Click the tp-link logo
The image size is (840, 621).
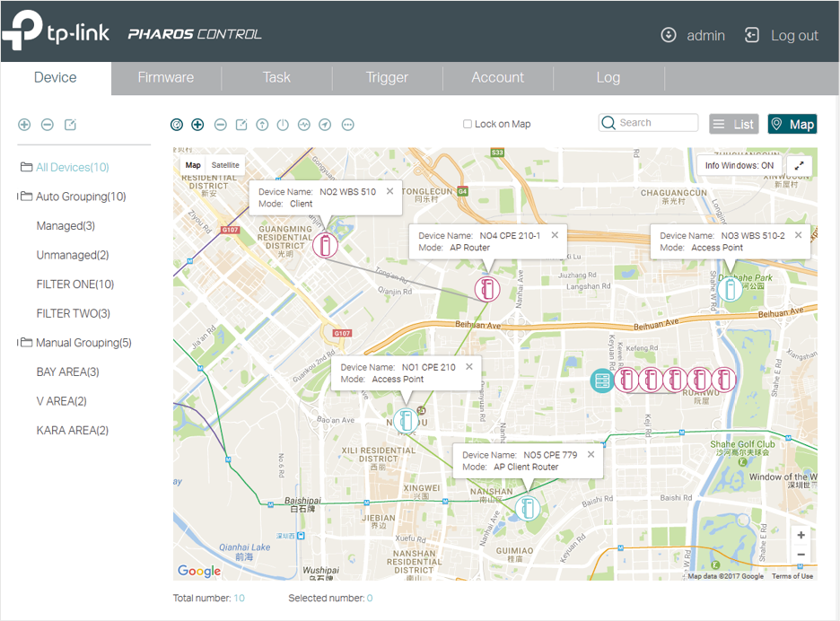coord(56,31)
